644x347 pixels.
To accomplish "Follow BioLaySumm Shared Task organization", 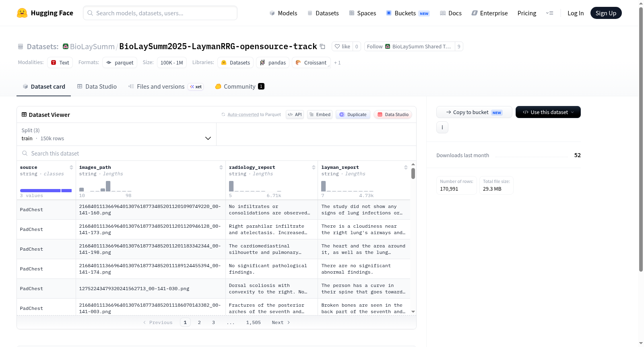I will click(x=409, y=46).
